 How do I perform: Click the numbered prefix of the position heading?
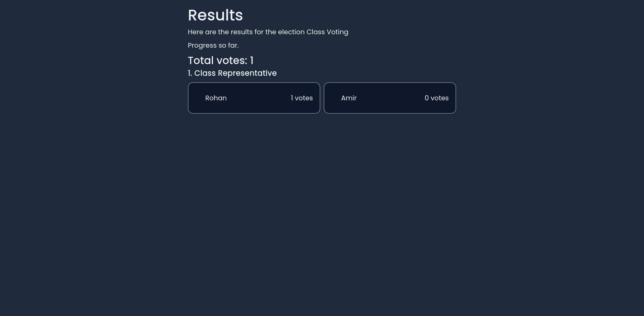pyautogui.click(x=190, y=73)
